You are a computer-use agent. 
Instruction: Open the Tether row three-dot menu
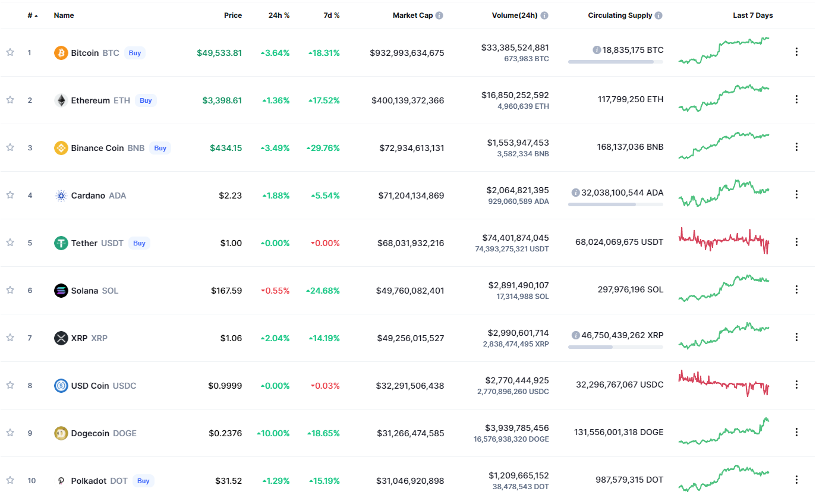797,242
